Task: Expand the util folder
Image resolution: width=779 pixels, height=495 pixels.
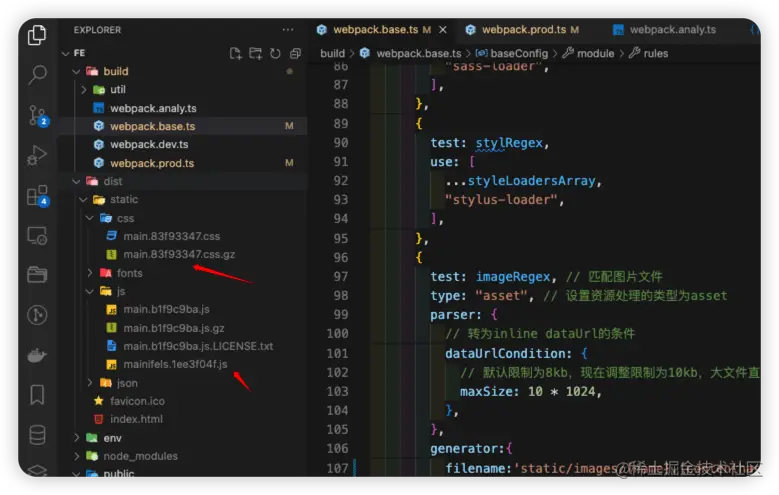Action: tap(83, 89)
